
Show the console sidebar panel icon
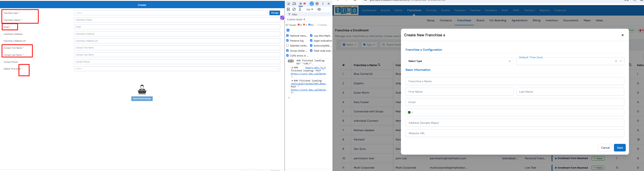tap(289, 9)
